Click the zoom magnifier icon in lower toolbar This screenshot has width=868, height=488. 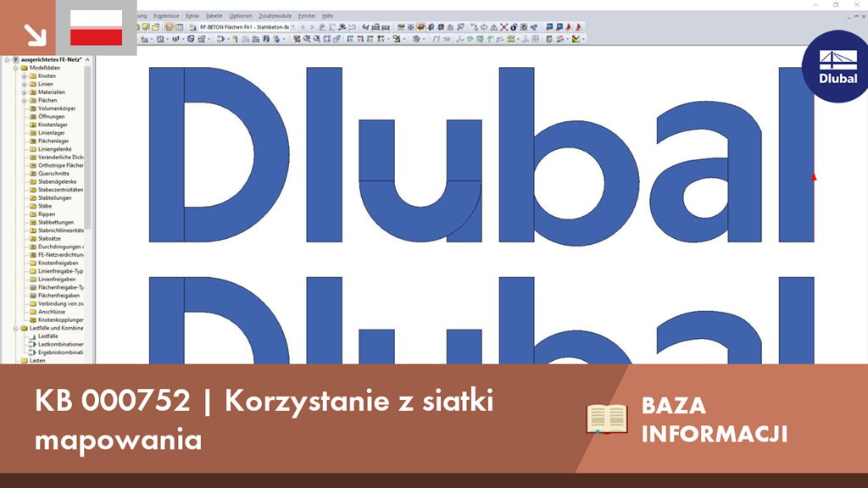307,39
